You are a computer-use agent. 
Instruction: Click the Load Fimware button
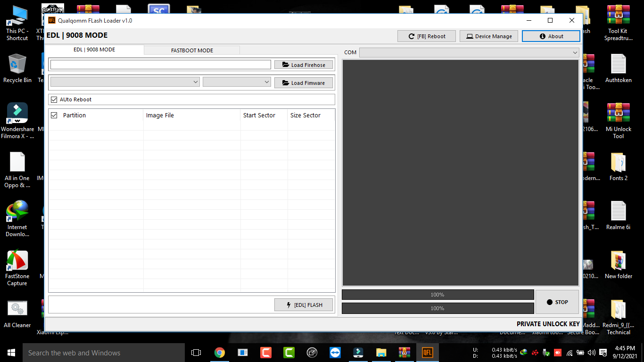pyautogui.click(x=304, y=82)
